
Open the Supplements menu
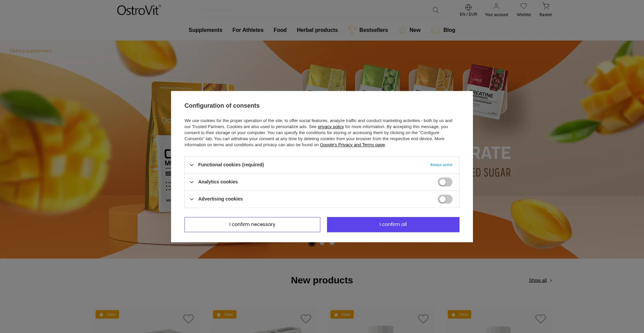[205, 30]
